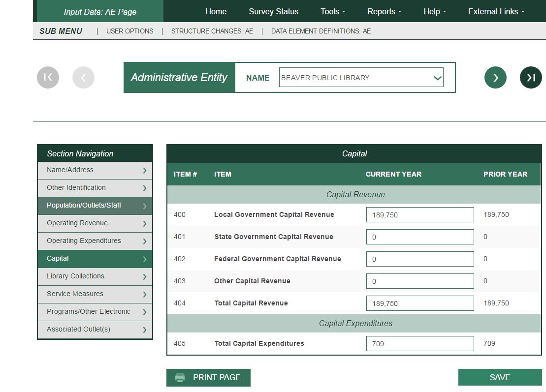Open Data Element Definitions: AE link
Image resolution: width=546 pixels, height=392 pixels.
pyautogui.click(x=321, y=31)
